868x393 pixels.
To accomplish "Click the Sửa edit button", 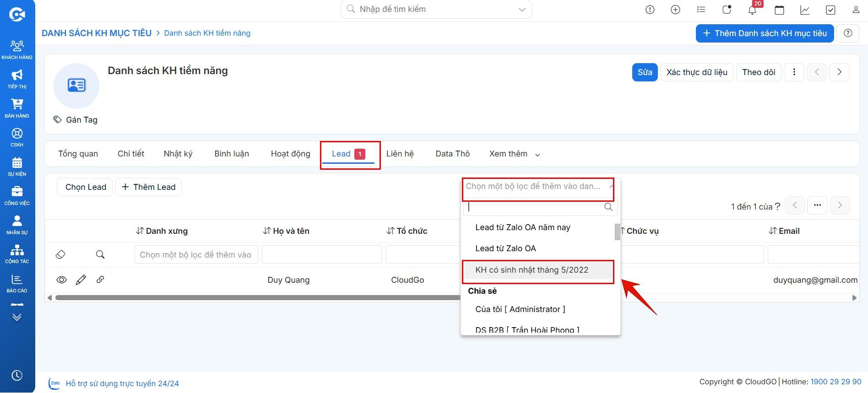I will [x=645, y=72].
